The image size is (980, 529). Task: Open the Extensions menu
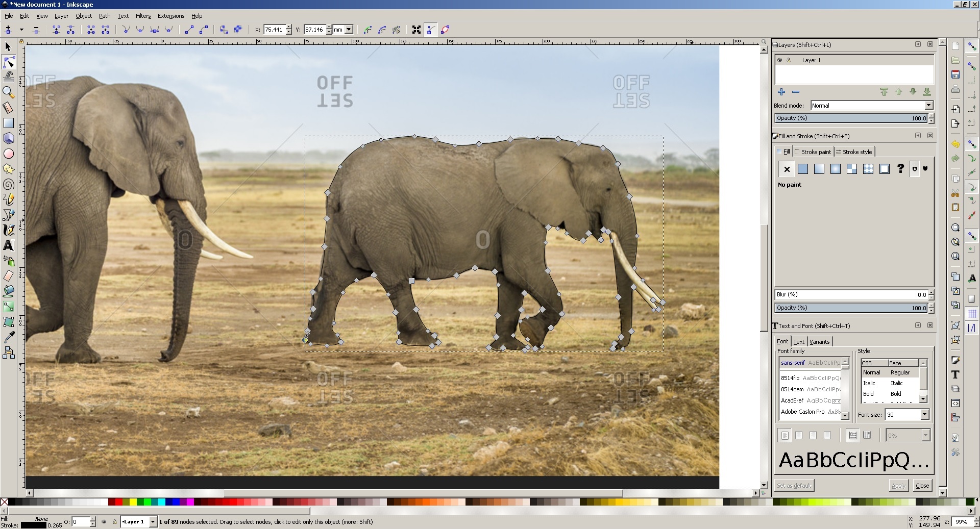[171, 16]
